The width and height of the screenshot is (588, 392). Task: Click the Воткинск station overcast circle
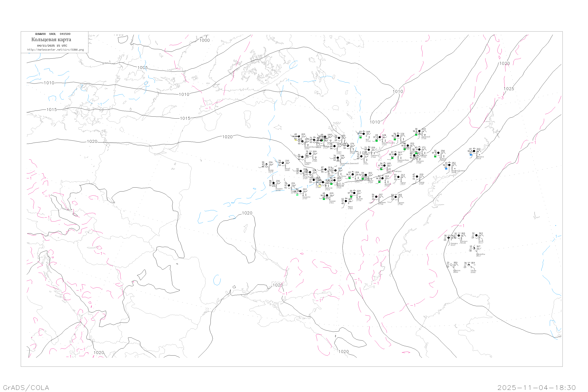click(x=474, y=151)
